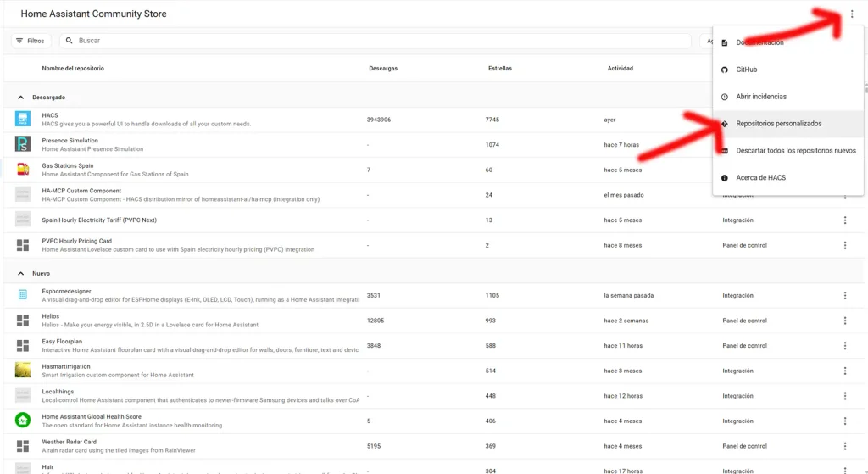
Task: Open the PVPC Hourly Pricing Card row menu
Action: tap(845, 245)
